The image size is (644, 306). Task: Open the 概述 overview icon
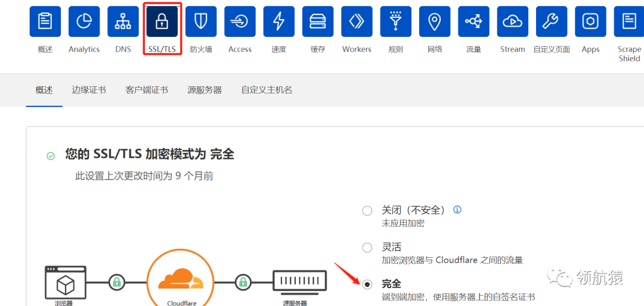[45, 21]
